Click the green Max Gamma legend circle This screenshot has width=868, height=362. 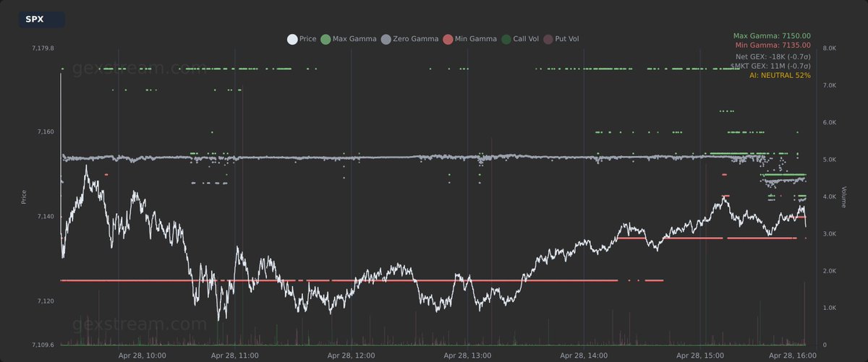pyautogui.click(x=325, y=39)
